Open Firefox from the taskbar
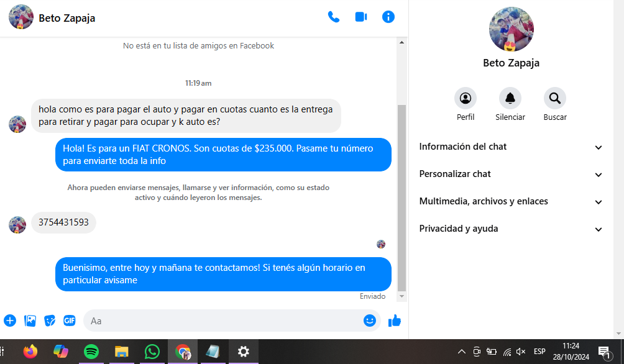The image size is (624, 364). 30,352
